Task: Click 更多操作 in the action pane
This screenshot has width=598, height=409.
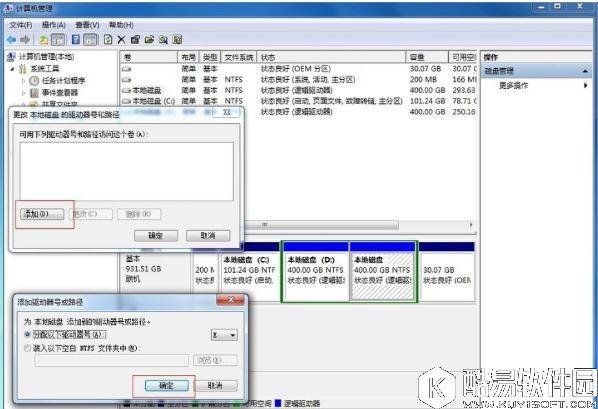Action: pyautogui.click(x=513, y=85)
